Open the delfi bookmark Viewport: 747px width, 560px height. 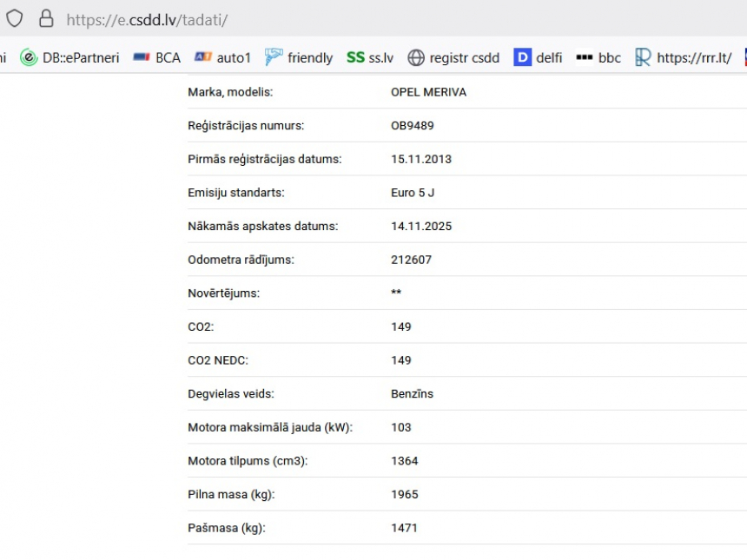pos(538,57)
